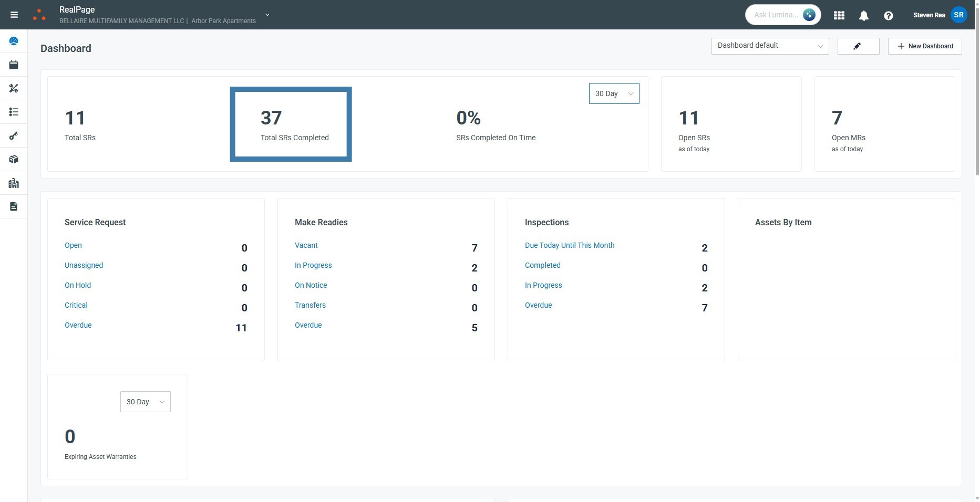Click the notifications bell icon
The width and height of the screenshot is (980, 502).
point(863,16)
